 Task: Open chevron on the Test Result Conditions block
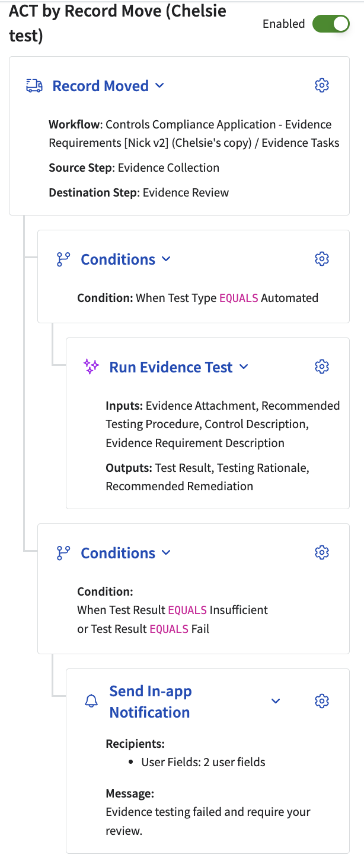pos(166,553)
